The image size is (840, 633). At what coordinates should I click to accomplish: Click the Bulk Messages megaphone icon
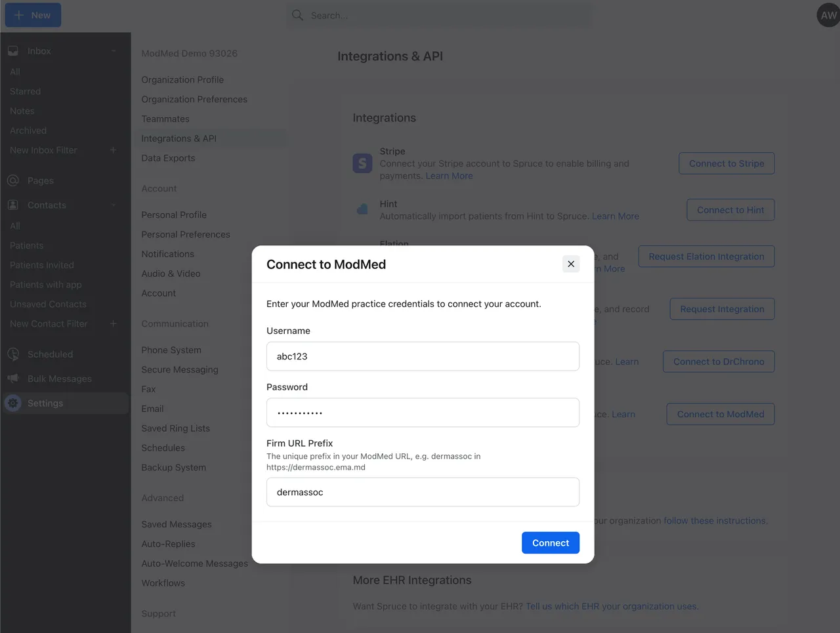[13, 378]
